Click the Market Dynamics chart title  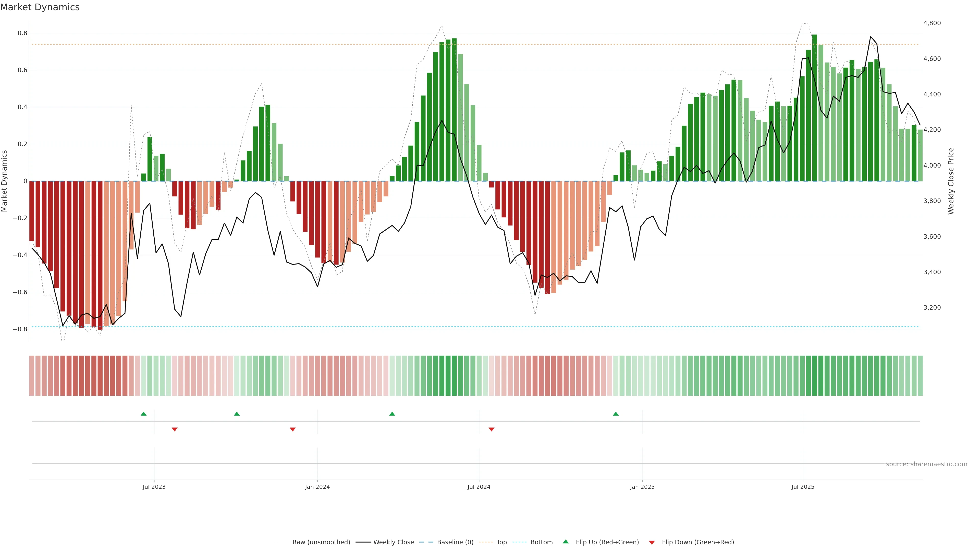40,7
